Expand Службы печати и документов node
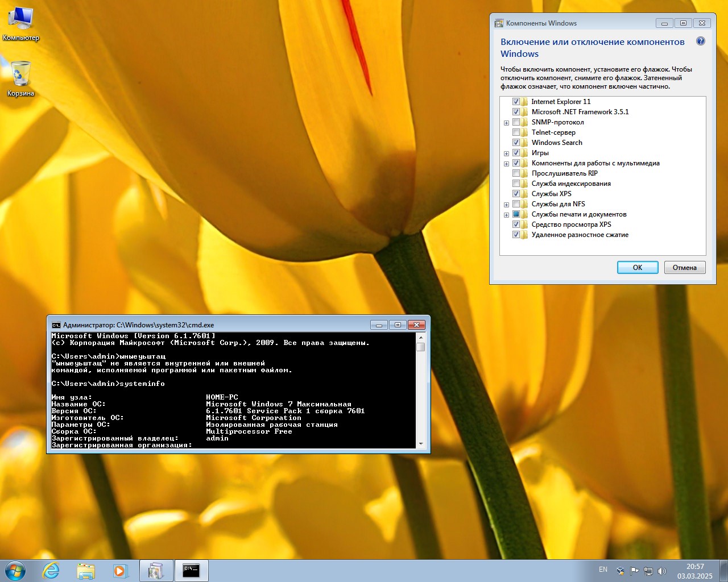The height and width of the screenshot is (582, 728). point(506,215)
